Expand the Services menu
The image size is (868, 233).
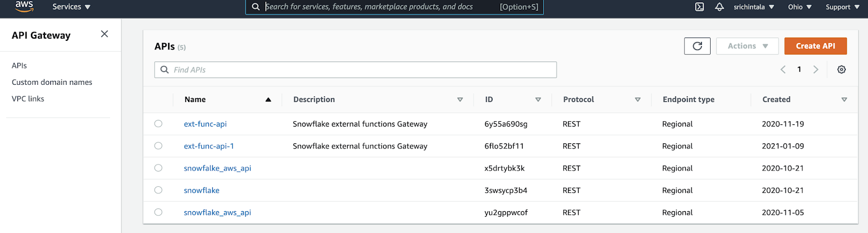[x=71, y=7]
